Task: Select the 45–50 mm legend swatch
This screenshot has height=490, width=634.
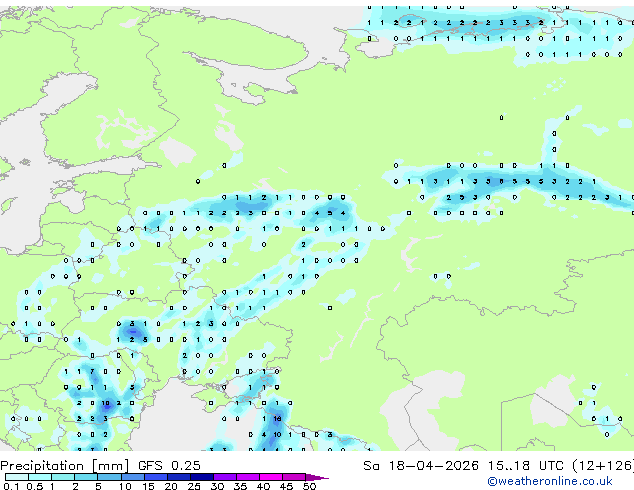Action: (x=294, y=477)
